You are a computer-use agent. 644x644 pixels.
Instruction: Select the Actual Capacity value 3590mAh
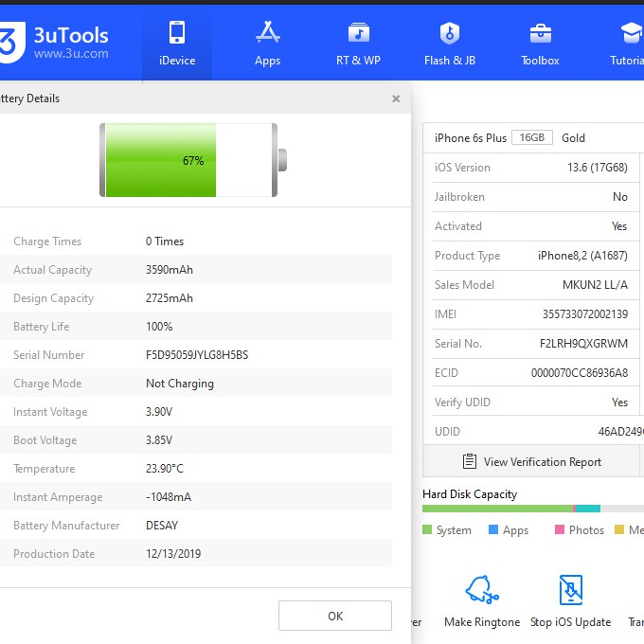coord(170,270)
